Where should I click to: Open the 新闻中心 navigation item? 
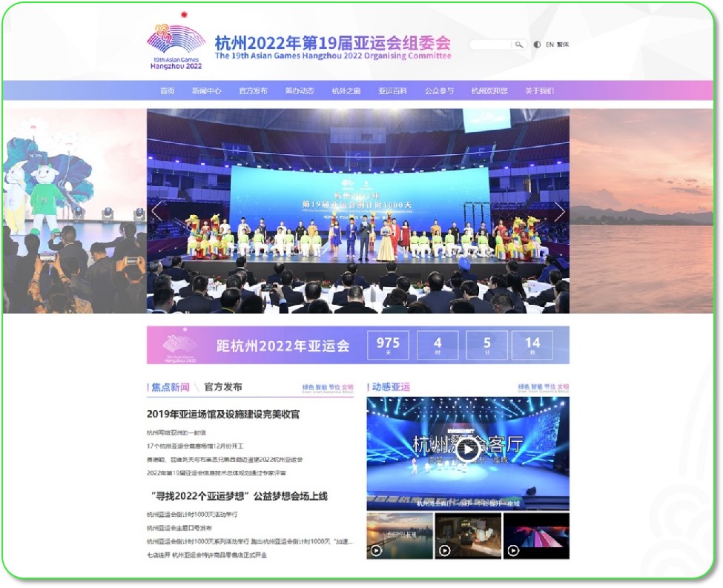click(207, 91)
